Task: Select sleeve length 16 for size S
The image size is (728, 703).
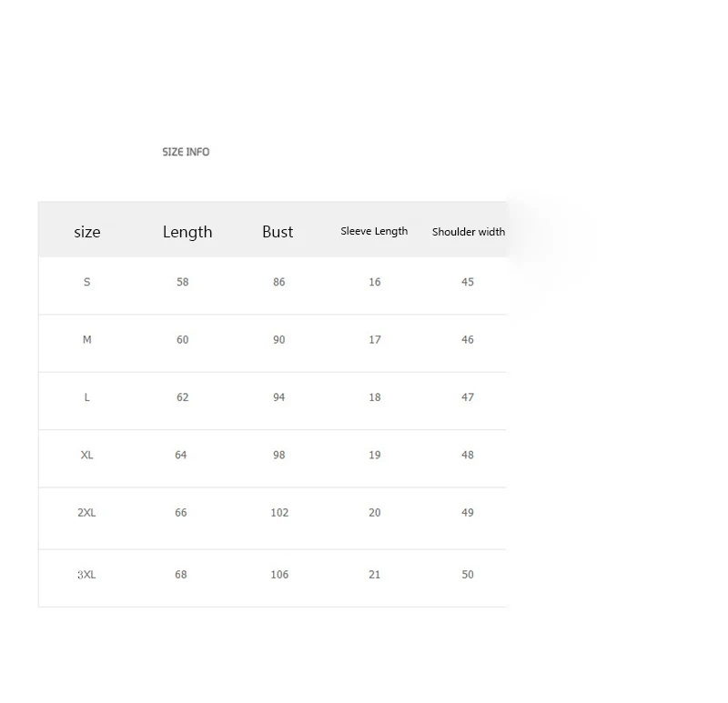Action: pos(375,282)
